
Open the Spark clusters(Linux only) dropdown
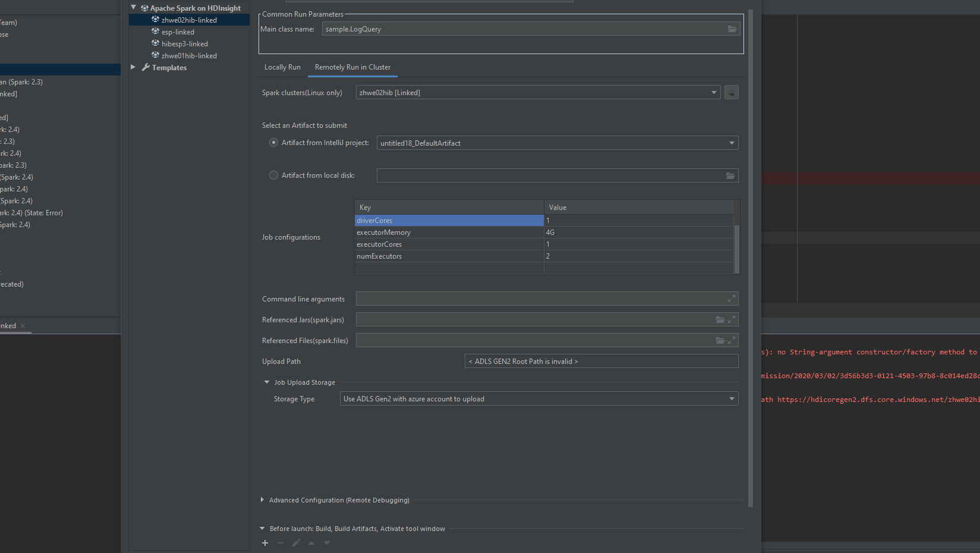(x=713, y=92)
